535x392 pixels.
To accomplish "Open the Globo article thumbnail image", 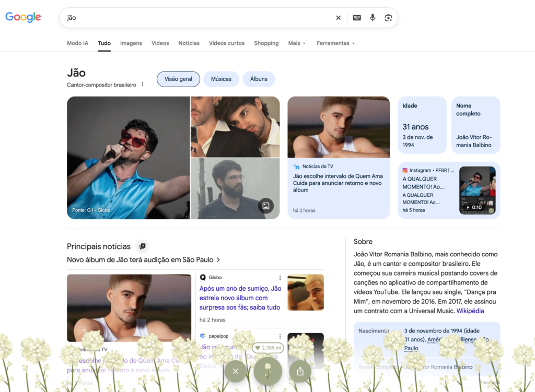I will pos(306,292).
